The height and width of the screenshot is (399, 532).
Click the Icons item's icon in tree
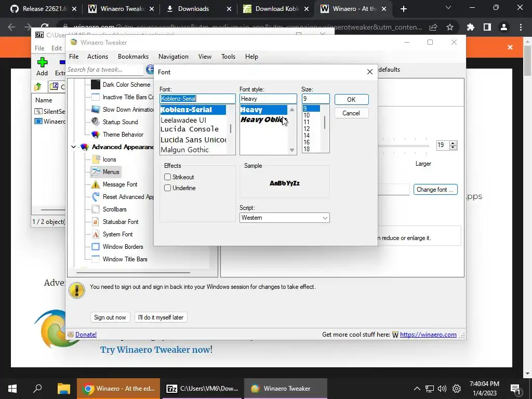[96, 159]
